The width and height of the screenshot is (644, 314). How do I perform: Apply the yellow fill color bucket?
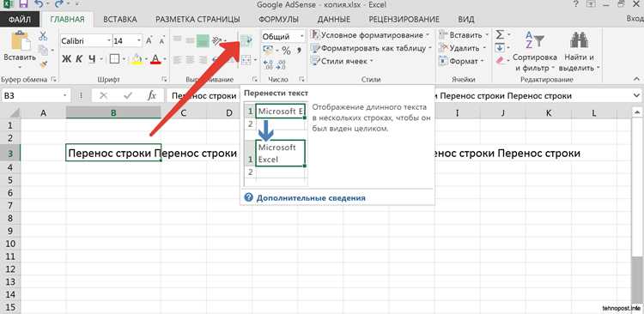137,60
